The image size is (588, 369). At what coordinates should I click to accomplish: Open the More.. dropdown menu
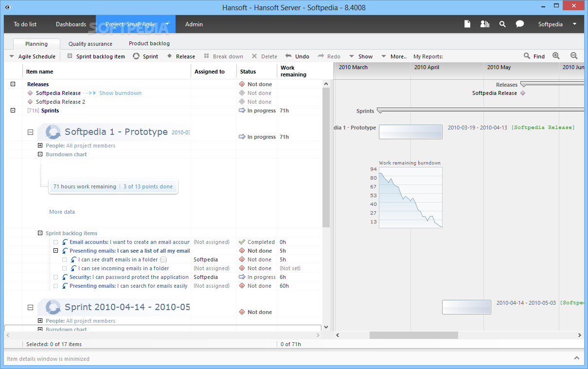point(393,56)
